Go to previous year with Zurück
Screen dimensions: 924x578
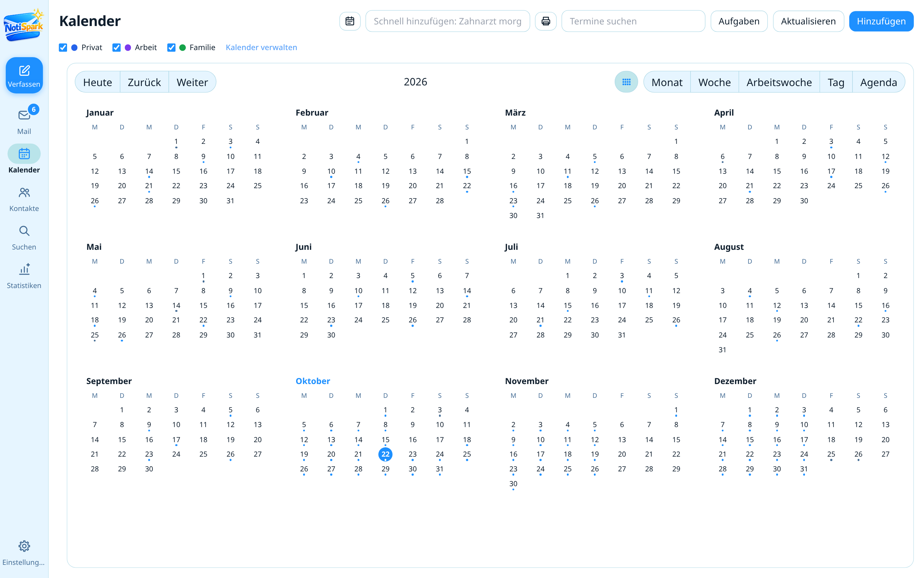144,82
